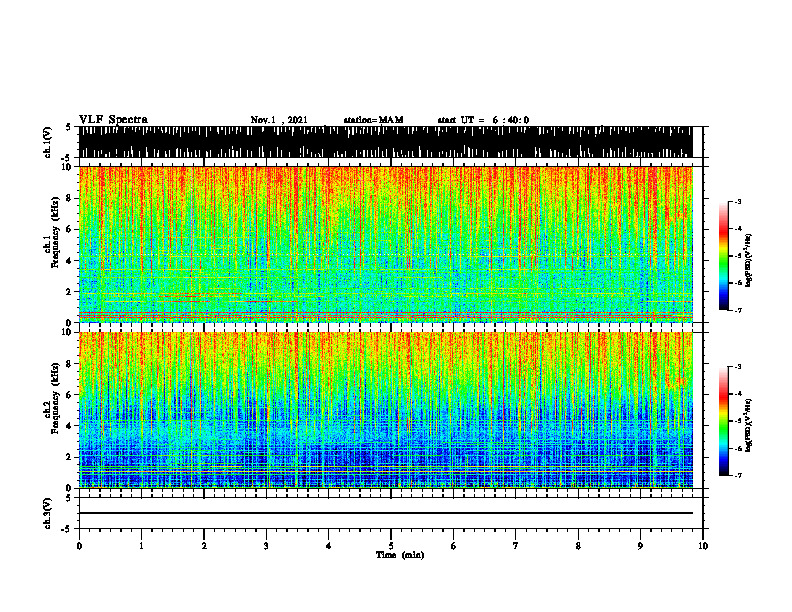Select the date text 'Nov.1 , 2021'
792x612 pixels.
pos(279,120)
